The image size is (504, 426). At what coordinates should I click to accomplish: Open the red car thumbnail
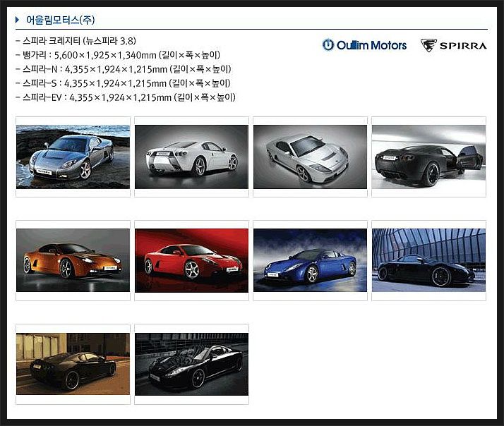[191, 260]
